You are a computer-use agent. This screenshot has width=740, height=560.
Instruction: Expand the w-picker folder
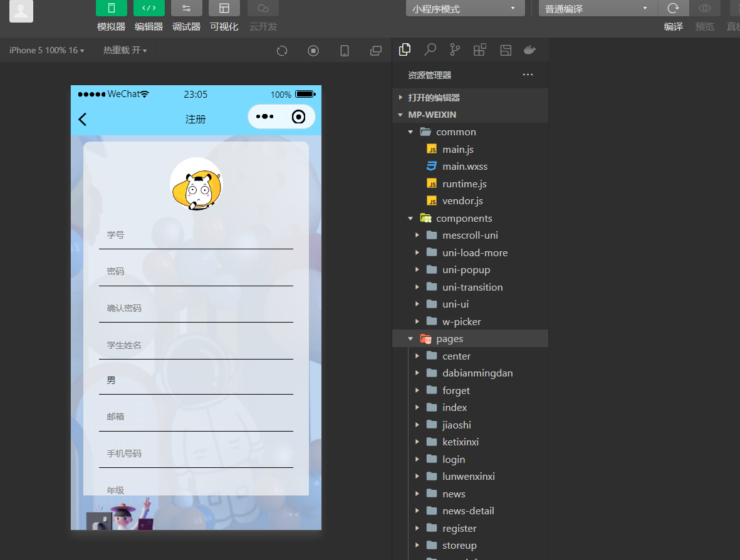(x=470, y=321)
